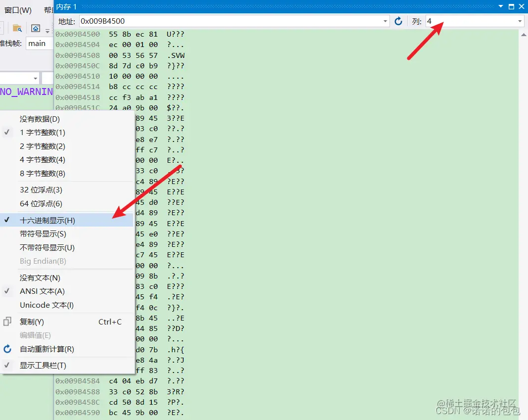528x420 pixels.
Task: Click the ASCII text .h?{
Action: click(176, 350)
